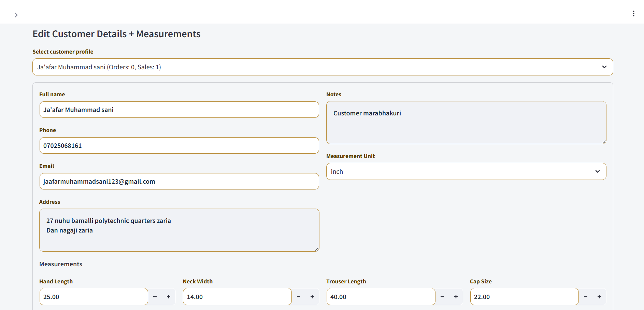Click the Cap Size value field
The image size is (644, 310).
[x=524, y=297]
